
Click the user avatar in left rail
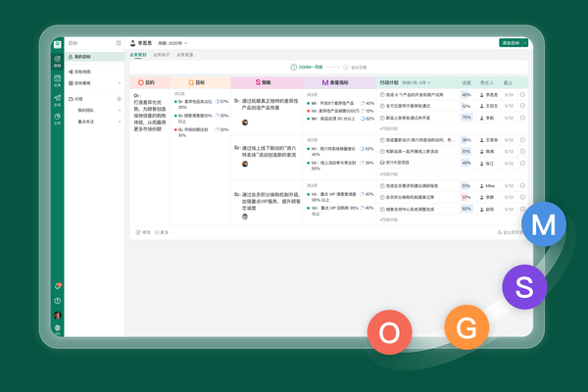[58, 316]
